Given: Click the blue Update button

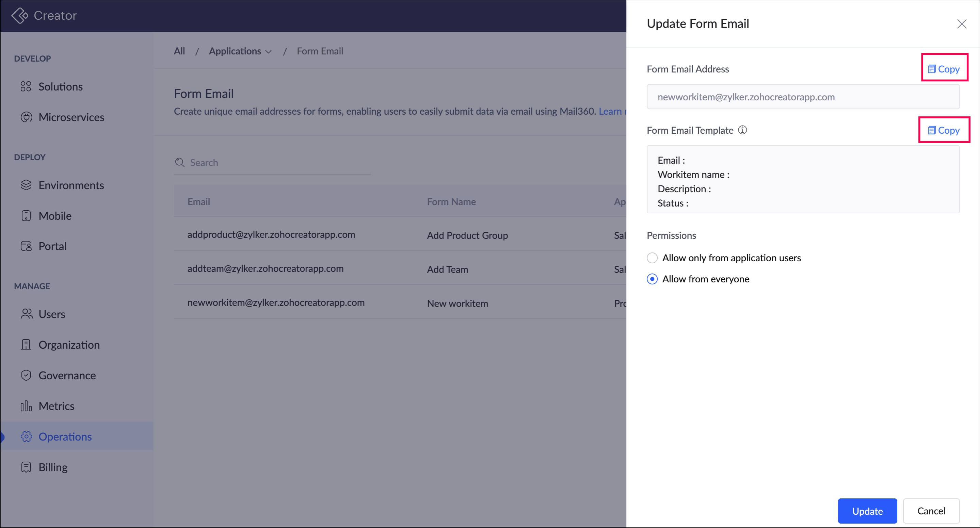Looking at the screenshot, I should 867,511.
